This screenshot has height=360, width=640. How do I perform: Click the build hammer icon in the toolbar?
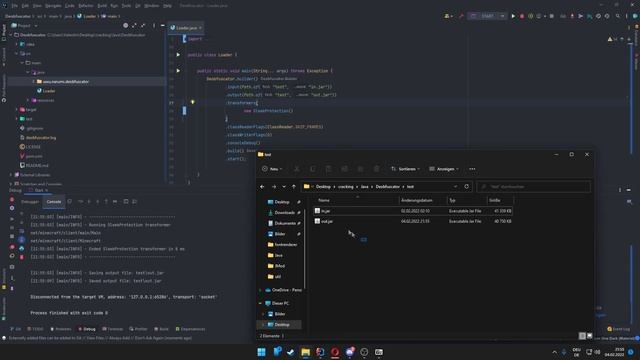click(462, 16)
